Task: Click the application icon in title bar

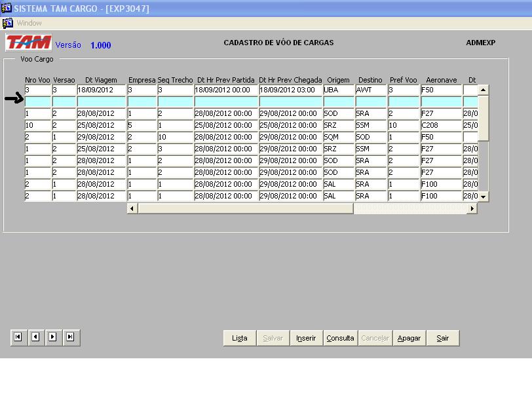Action: pos(7,9)
